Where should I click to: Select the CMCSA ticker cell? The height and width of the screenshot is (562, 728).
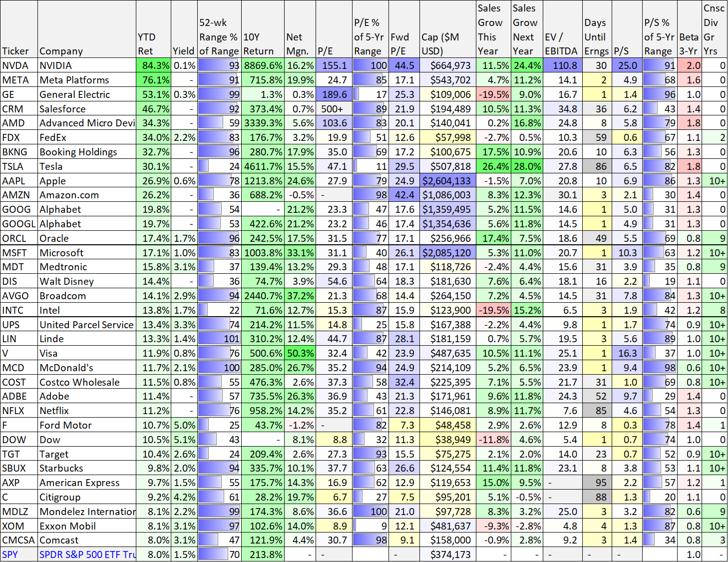click(19, 540)
